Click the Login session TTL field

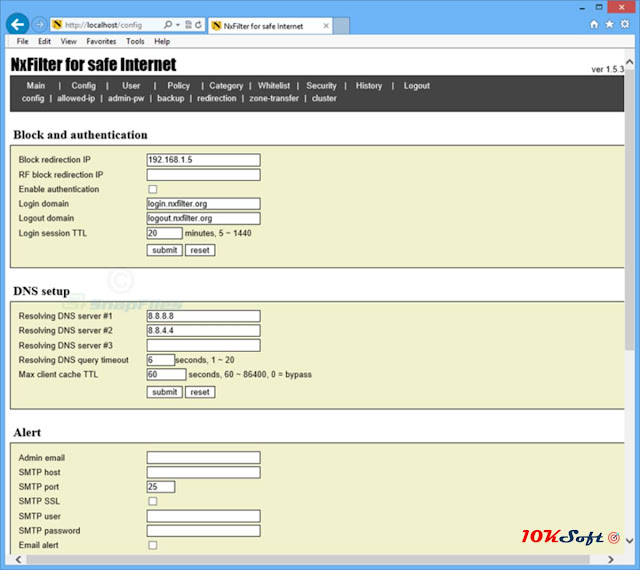pos(164,233)
